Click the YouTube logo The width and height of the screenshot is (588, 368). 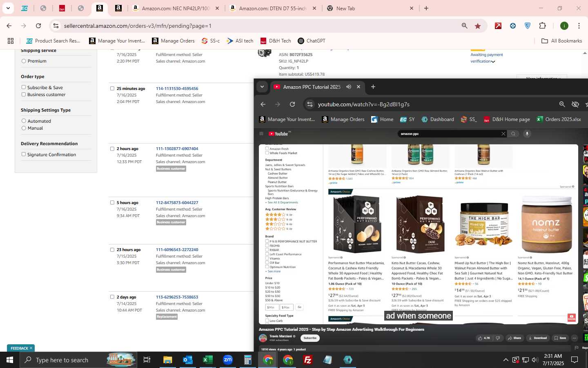coord(279,134)
